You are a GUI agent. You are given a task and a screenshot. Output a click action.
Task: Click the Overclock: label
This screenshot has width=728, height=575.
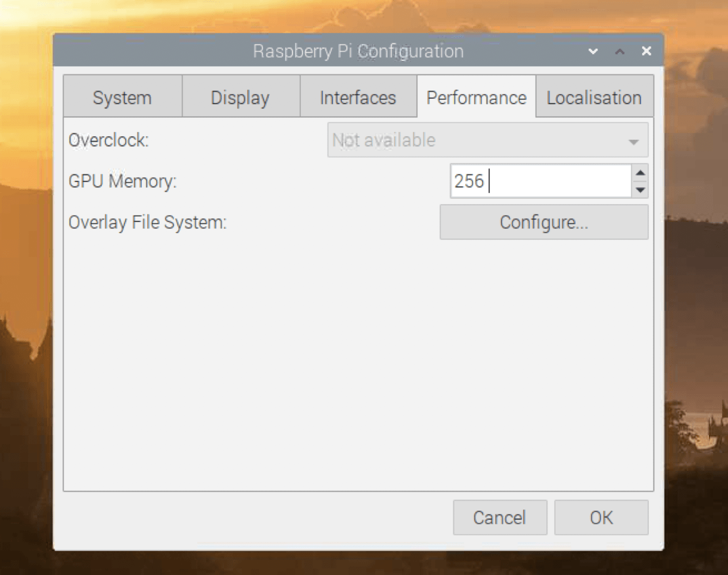click(x=108, y=140)
